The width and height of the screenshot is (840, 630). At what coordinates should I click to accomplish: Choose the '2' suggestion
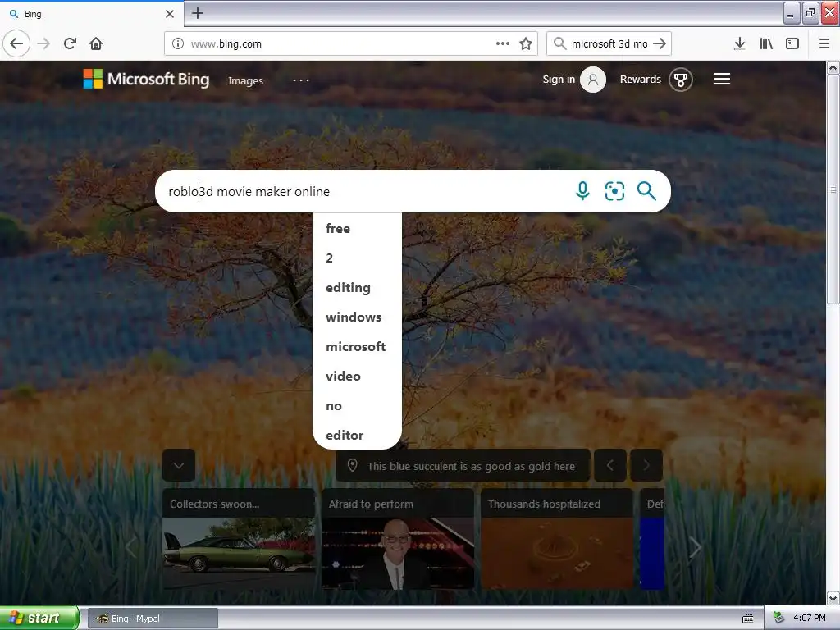click(x=357, y=258)
